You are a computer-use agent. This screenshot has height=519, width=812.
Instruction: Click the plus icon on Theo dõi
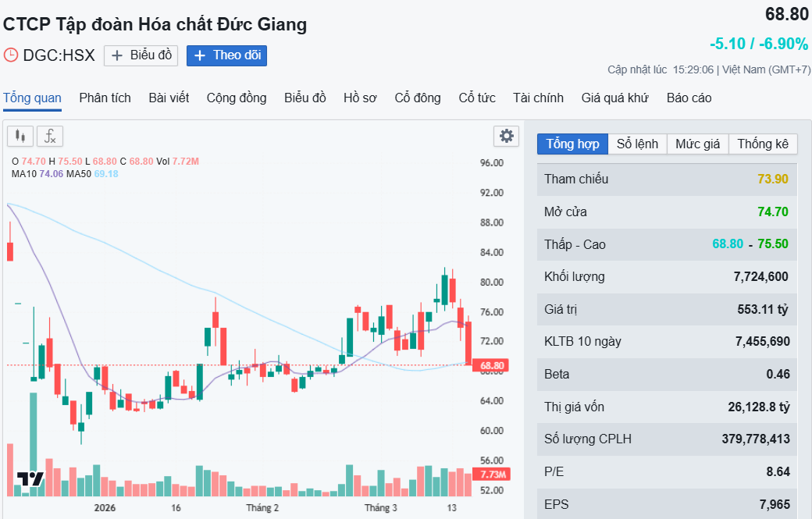pos(200,55)
